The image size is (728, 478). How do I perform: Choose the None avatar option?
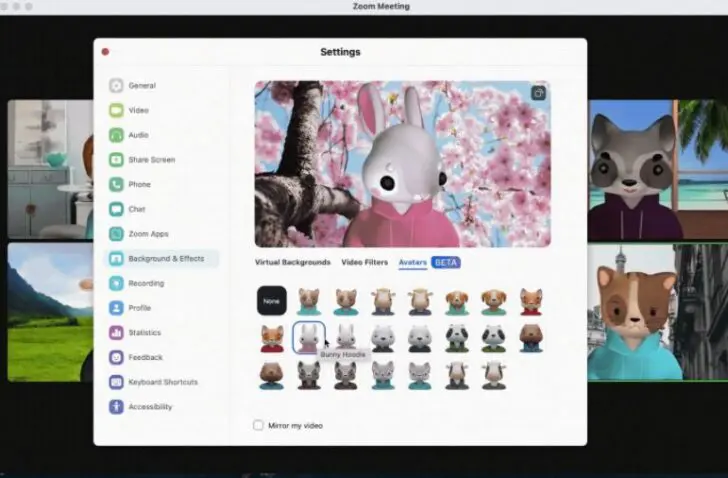pos(272,301)
